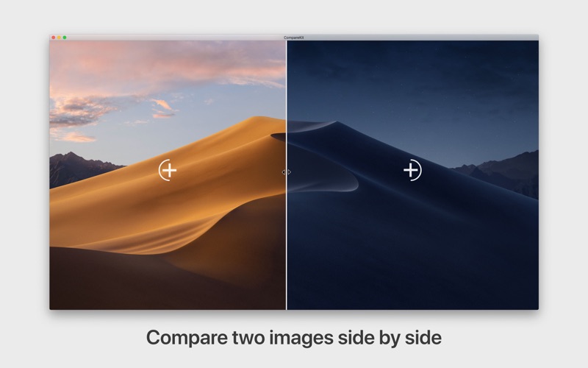Click the CompareKit title in the title bar
Screen dimensions: 588x368
(x=293, y=38)
